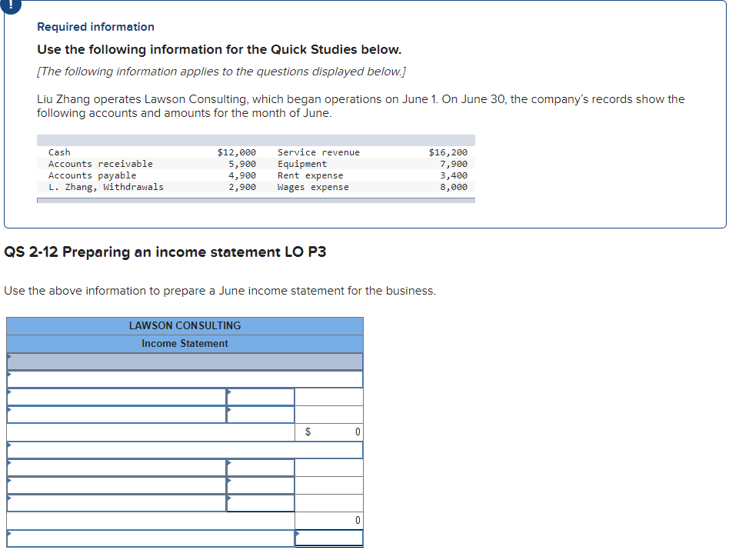Viewport: 749px width, 560px height.
Task: Open full-width section heading dropdown below $ 0 subtotal
Action: (x=185, y=450)
